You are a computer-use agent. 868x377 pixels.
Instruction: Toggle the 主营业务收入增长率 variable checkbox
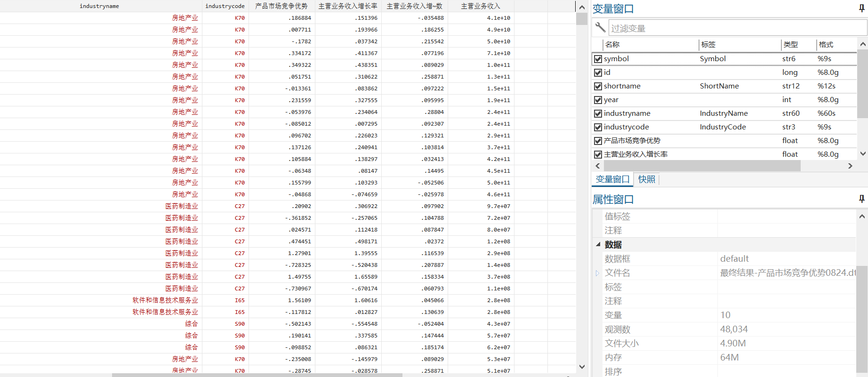598,154
